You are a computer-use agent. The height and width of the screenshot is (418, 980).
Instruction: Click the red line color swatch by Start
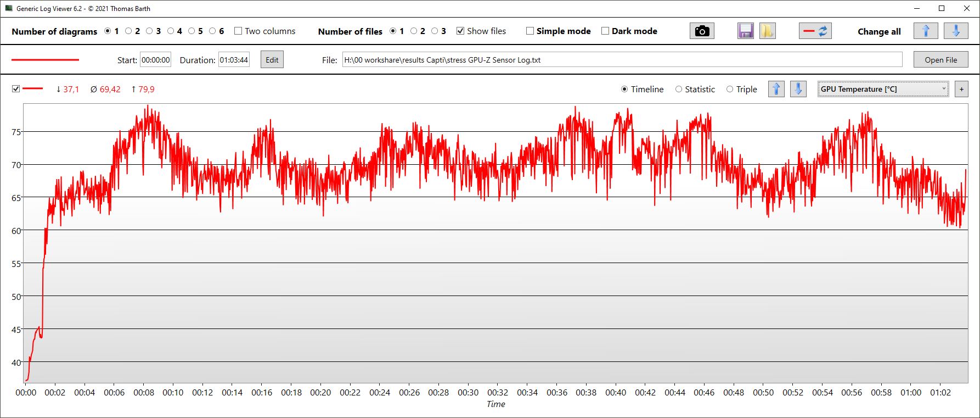tap(45, 60)
